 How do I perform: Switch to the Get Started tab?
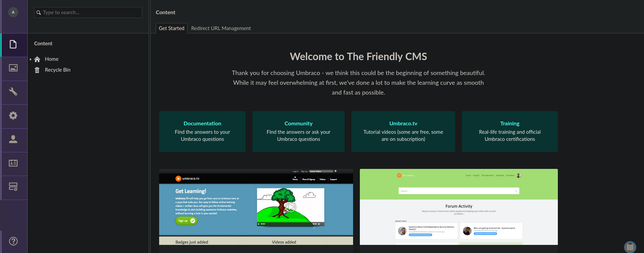(x=172, y=28)
